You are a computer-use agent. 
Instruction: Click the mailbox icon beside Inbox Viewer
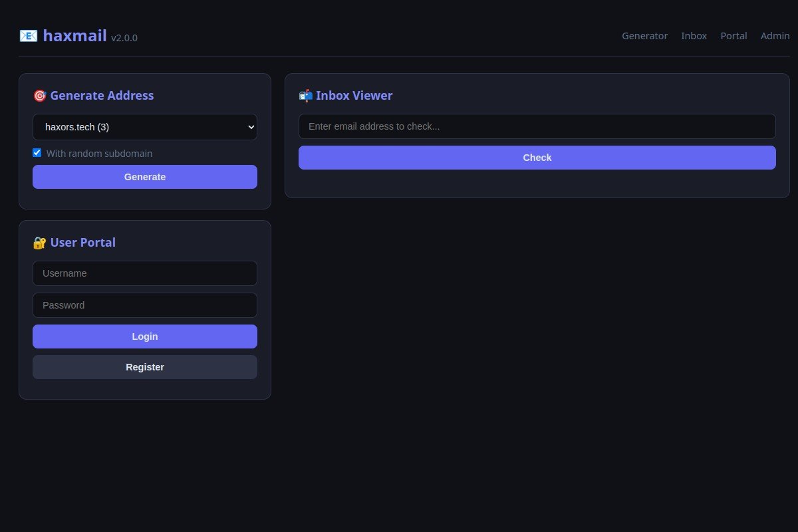click(x=305, y=96)
